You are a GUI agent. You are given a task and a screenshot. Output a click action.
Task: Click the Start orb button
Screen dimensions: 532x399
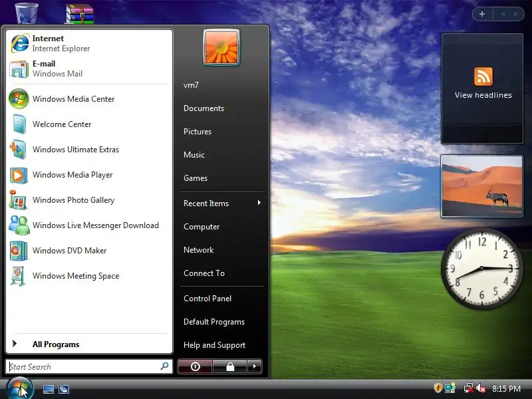tap(19, 389)
